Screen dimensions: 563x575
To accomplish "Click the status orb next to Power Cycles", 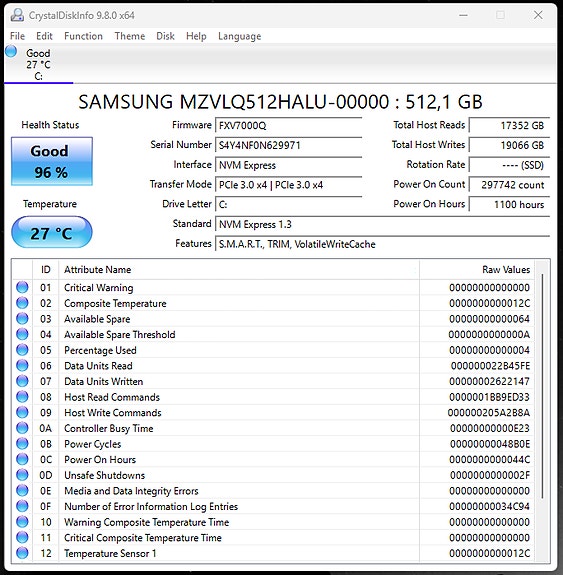I will (22, 444).
